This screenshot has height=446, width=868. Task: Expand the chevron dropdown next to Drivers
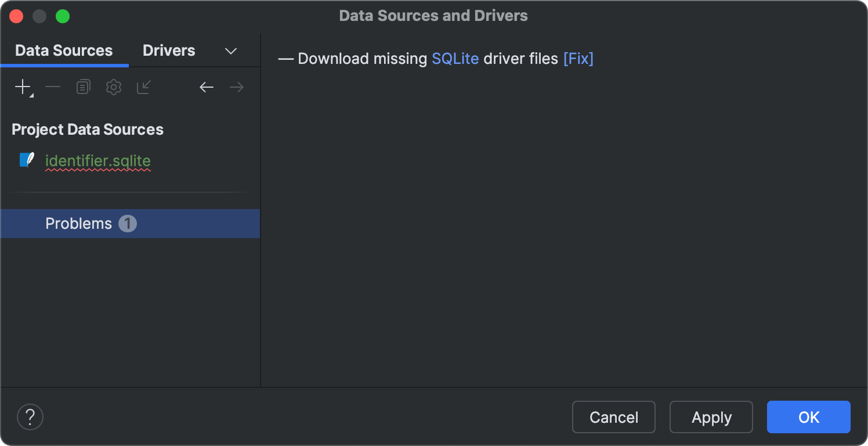230,51
